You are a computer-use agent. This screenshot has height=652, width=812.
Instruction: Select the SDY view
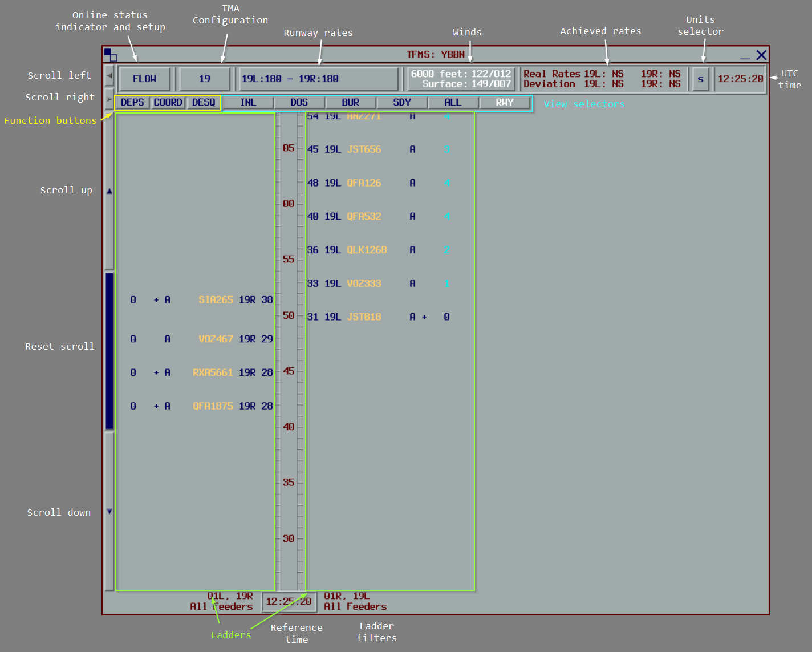(402, 103)
